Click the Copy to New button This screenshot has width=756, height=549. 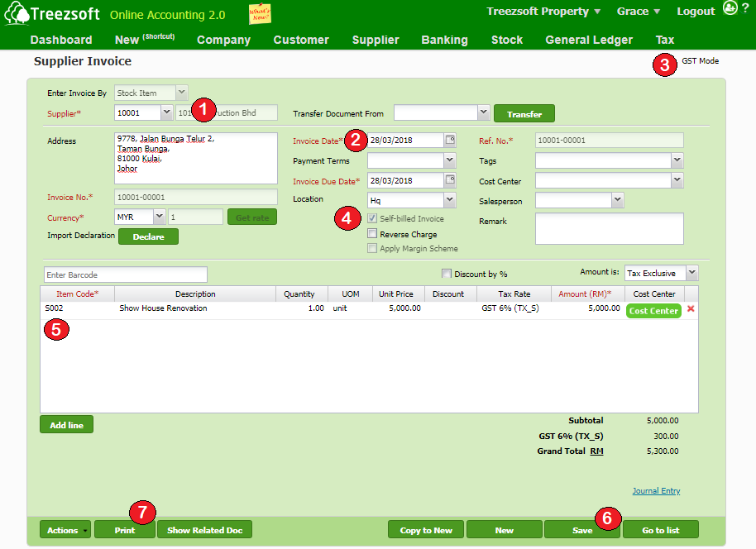[x=426, y=530]
